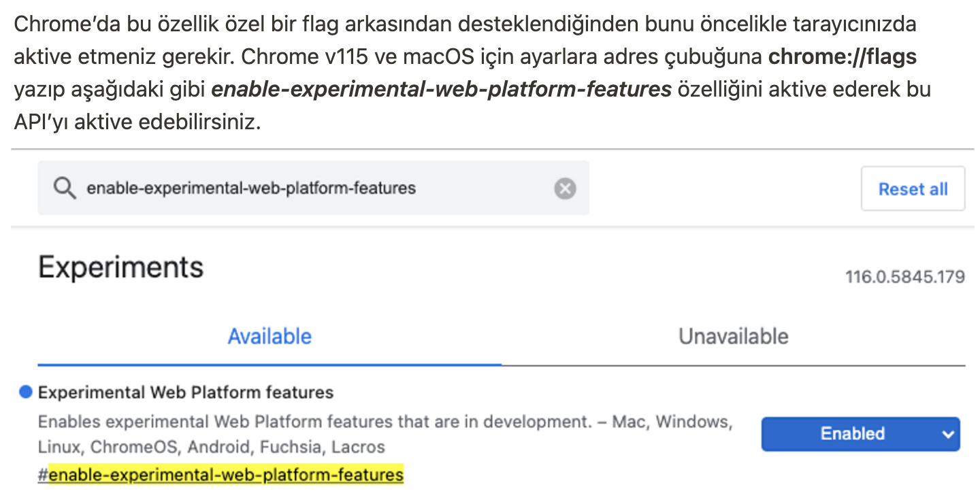
Task: Click the flag description starting 'Enables experimental Web Platform'
Action: point(385,434)
